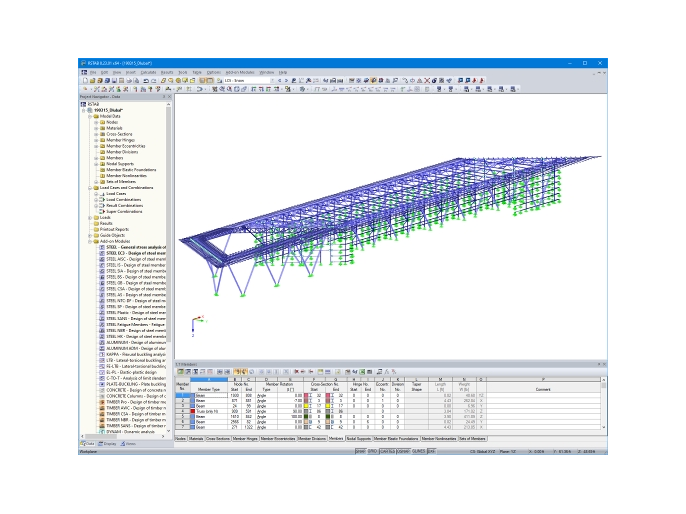Click the RSTAB application icon in menu bar
The image size is (686, 514).
(84, 72)
